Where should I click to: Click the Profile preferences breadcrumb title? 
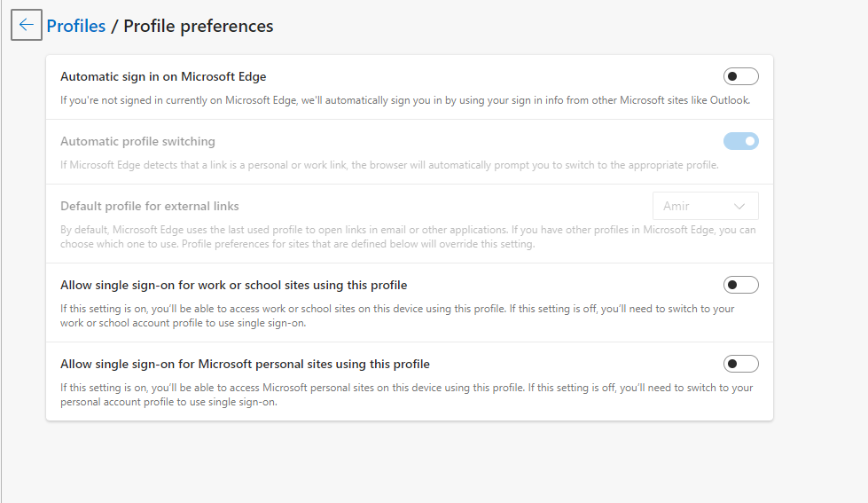pyautogui.click(x=198, y=26)
